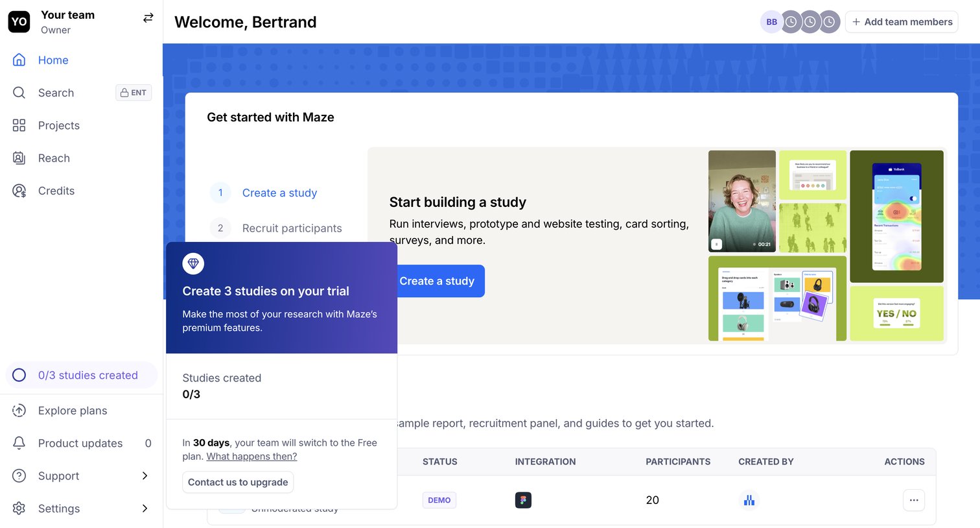
Task: Click the third pending member clock avatar
Action: [x=830, y=22]
